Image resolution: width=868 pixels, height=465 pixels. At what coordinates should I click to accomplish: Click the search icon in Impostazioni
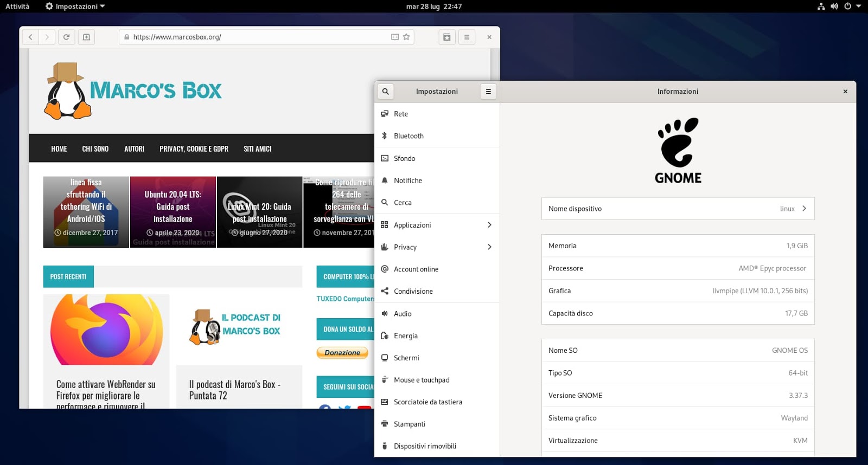click(386, 91)
